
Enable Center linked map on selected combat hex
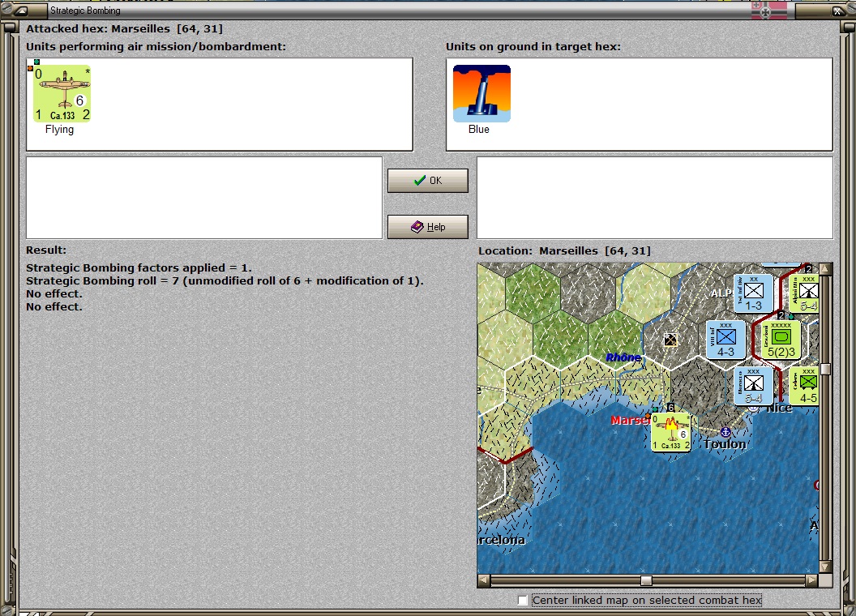coord(523,600)
